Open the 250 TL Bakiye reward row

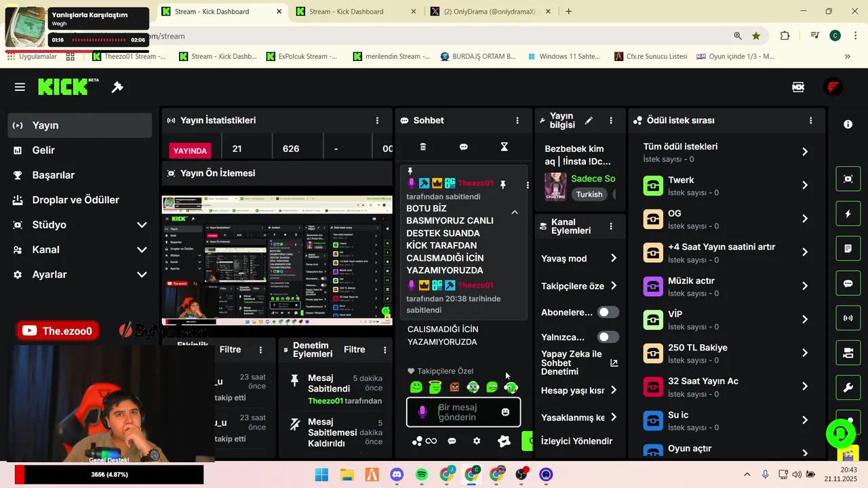pyautogui.click(x=726, y=353)
